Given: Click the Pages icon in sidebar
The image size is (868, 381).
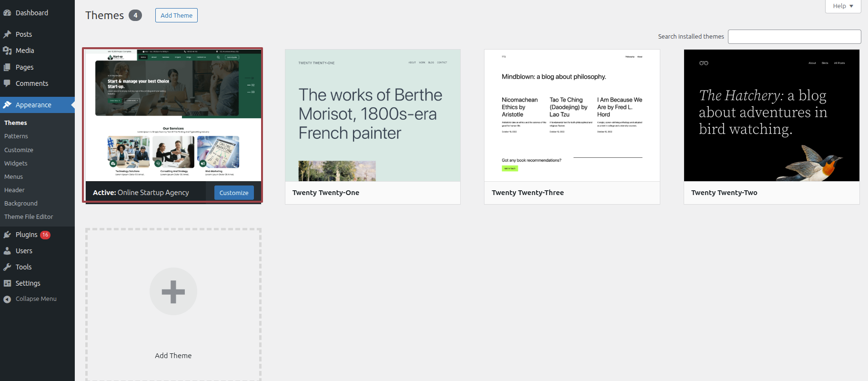Looking at the screenshot, I should [x=7, y=67].
